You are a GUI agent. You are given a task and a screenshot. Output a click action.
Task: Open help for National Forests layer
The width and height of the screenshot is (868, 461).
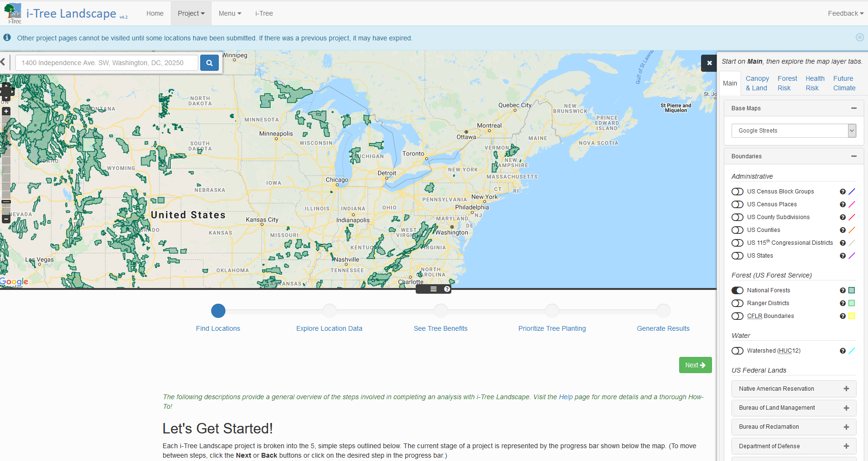(x=843, y=290)
